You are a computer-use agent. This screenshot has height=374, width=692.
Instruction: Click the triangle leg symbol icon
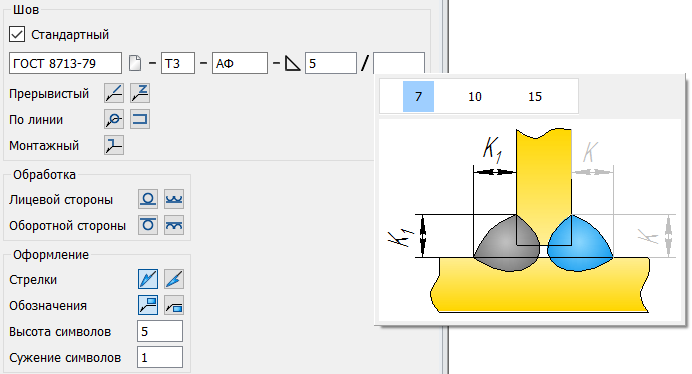click(292, 64)
